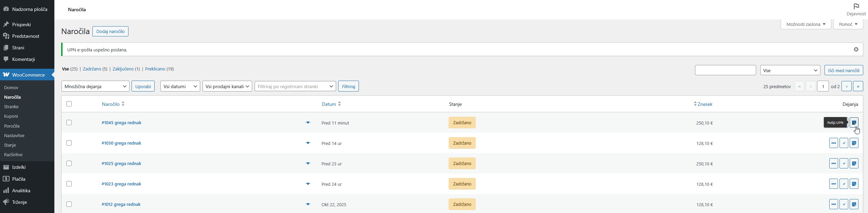This screenshot has width=868, height=213.
Task: Preview order #1030 with the eye icon
Action: (308, 143)
